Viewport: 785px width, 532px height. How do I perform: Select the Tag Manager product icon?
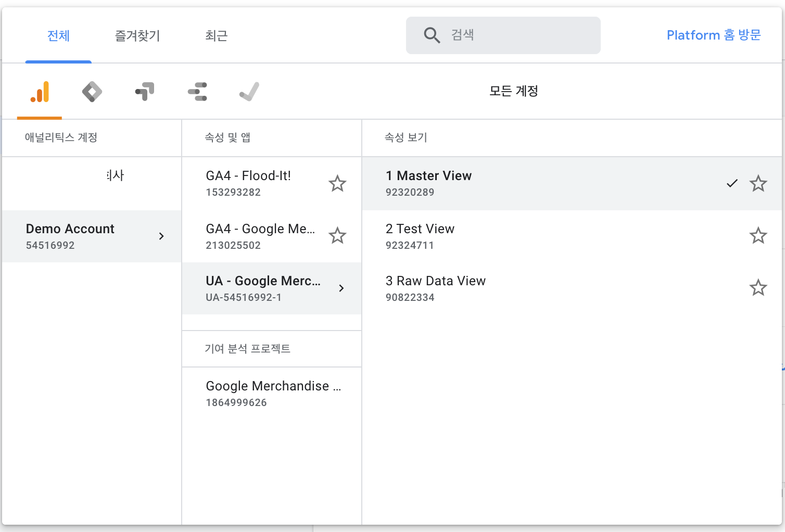[92, 92]
